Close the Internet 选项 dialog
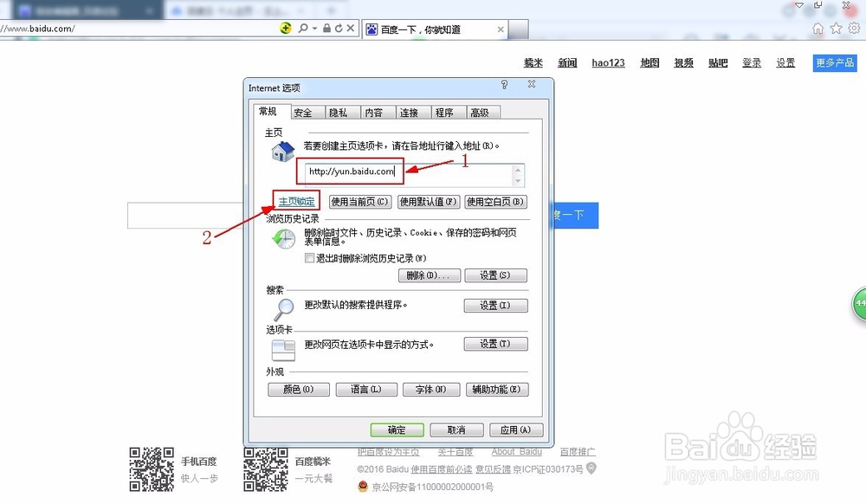 coord(532,84)
